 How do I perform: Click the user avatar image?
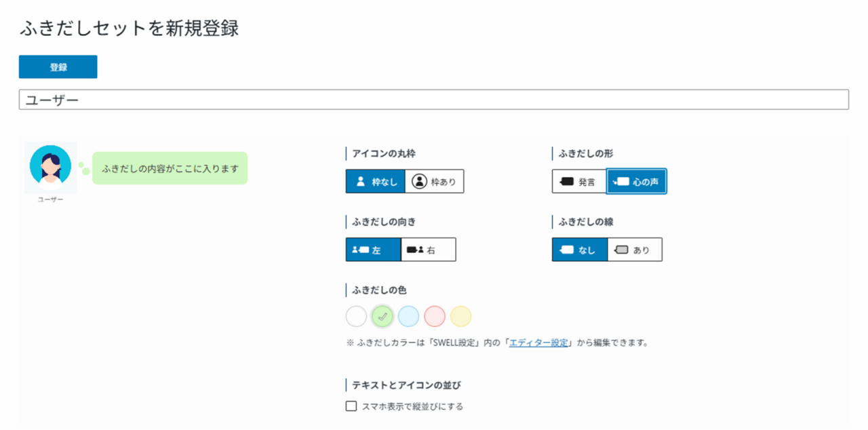coord(51,166)
